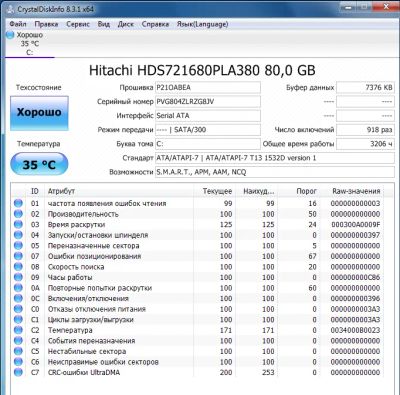This screenshot has height=395, width=400.
Task: Click the Общее время работы value 3206 ч
Action: click(x=365, y=144)
